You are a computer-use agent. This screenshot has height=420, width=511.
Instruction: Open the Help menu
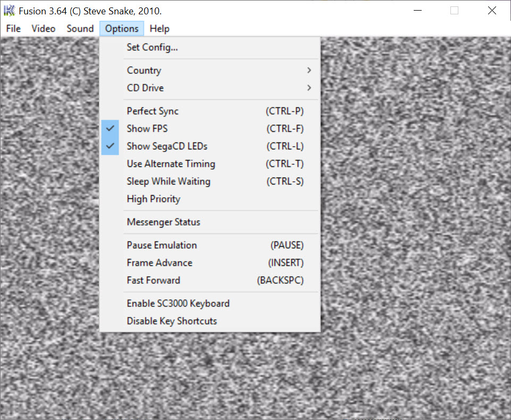pyautogui.click(x=160, y=29)
